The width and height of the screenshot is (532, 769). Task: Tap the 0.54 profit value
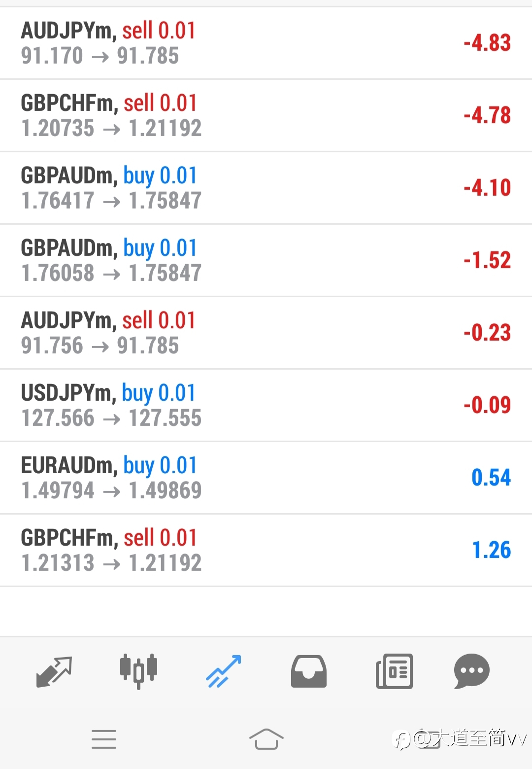491,478
